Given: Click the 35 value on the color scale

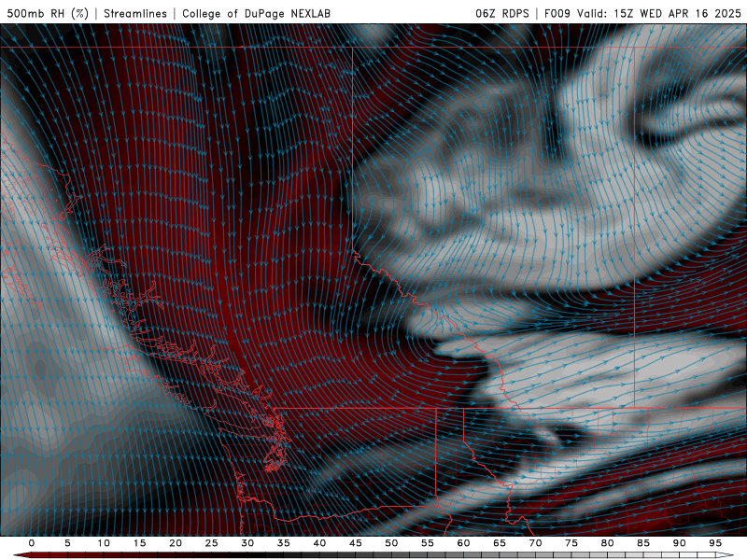Looking at the screenshot, I should pyautogui.click(x=284, y=543).
